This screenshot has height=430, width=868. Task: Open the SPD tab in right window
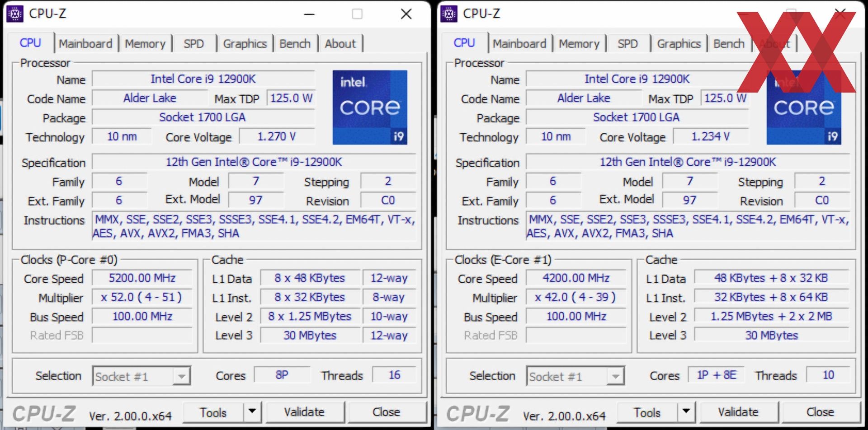[x=628, y=43]
